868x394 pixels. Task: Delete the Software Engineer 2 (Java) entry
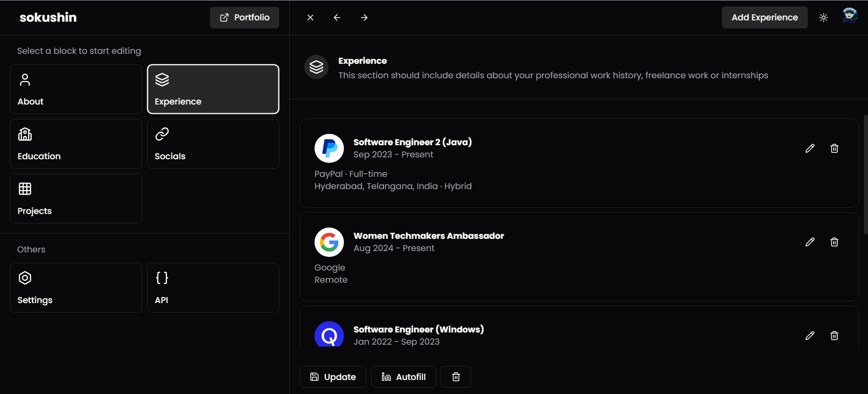tap(834, 148)
